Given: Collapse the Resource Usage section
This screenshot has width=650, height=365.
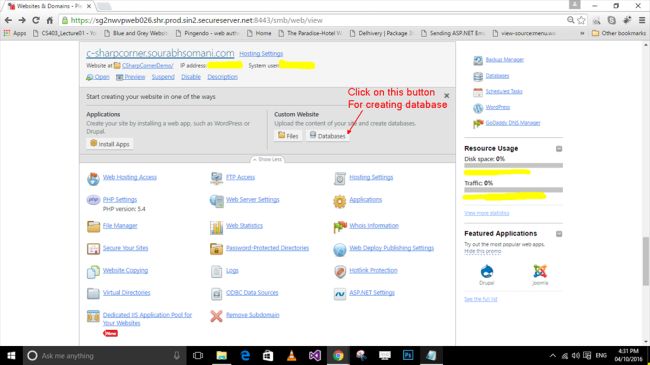Looking at the screenshot, I should pyautogui.click(x=559, y=148).
